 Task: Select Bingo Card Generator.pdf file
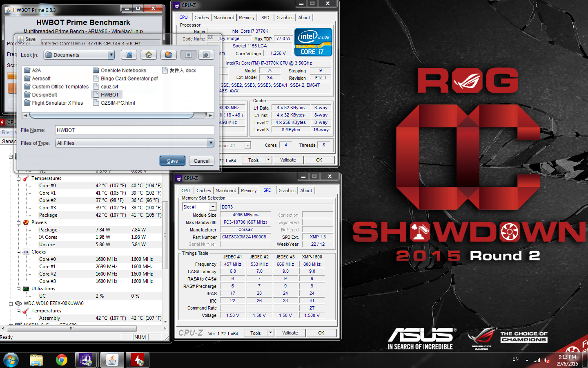125,79
